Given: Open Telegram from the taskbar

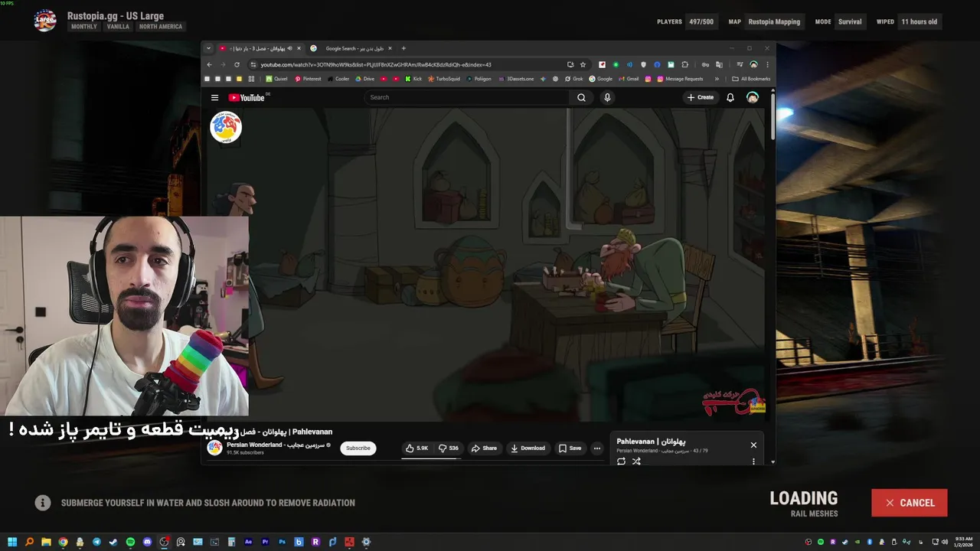Looking at the screenshot, I should point(96,542).
